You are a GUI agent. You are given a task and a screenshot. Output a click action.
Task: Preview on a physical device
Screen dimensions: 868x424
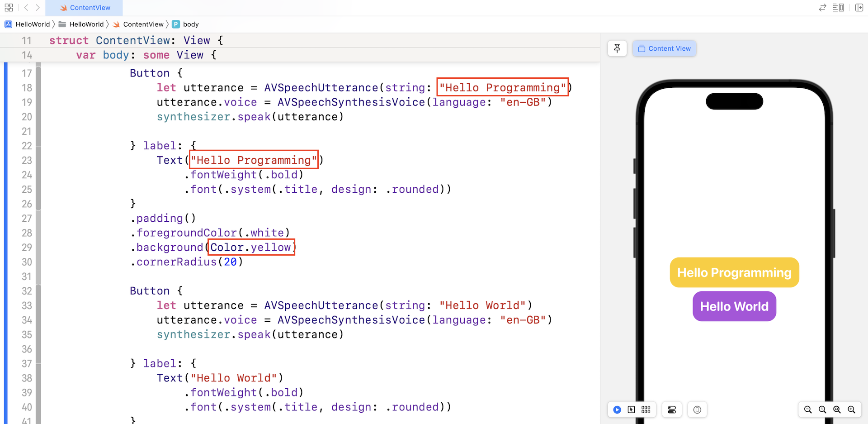(x=697, y=410)
